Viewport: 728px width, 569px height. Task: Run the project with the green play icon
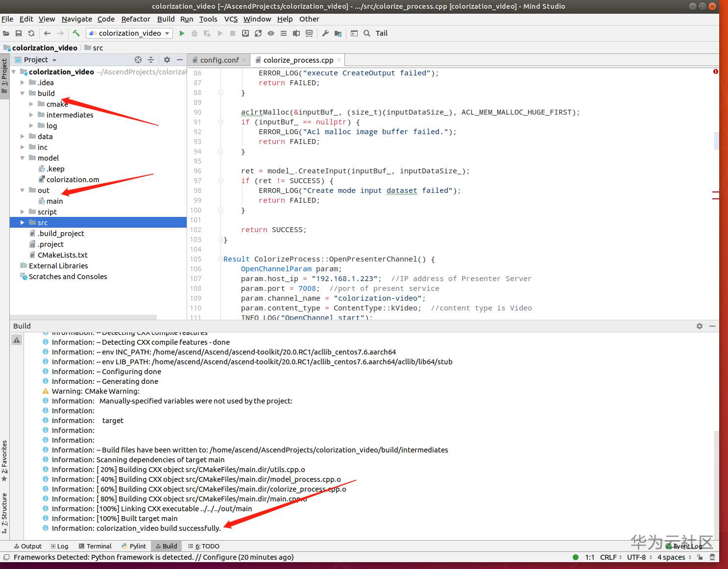click(182, 33)
